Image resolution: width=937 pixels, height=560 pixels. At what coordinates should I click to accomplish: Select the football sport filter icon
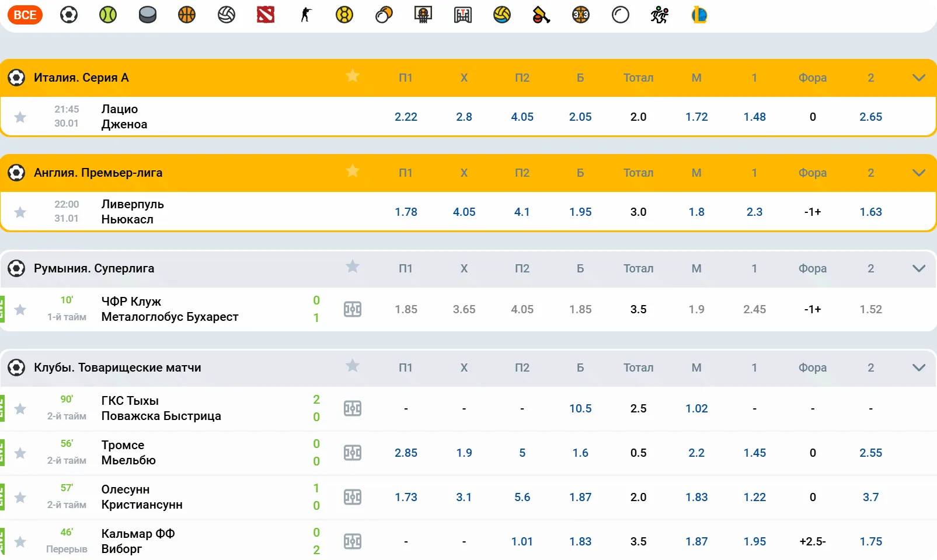tap(69, 15)
